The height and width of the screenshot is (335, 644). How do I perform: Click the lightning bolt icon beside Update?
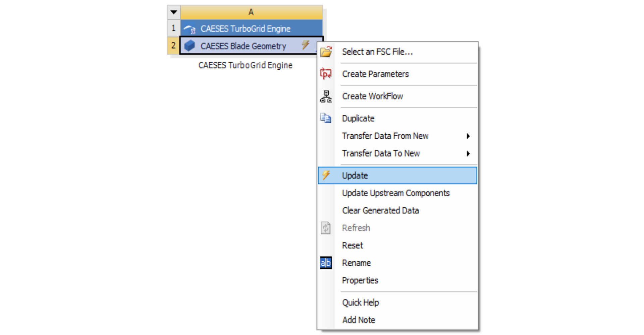326,175
